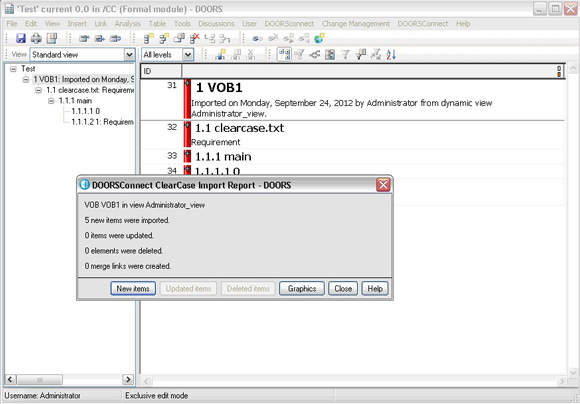Click the column settings icon in table header
Image resolution: width=580 pixels, height=404 pixels.
tap(560, 71)
